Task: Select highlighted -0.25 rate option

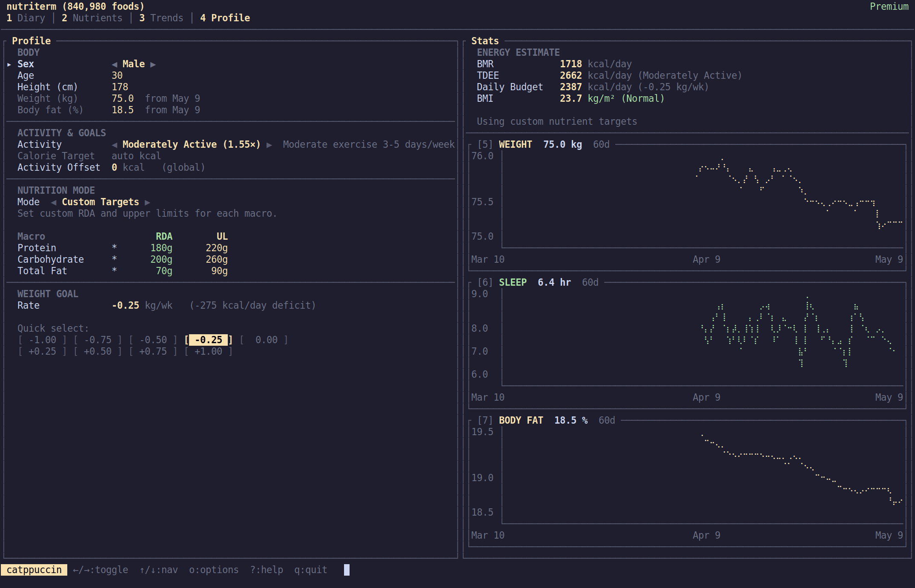Action: [x=209, y=340]
